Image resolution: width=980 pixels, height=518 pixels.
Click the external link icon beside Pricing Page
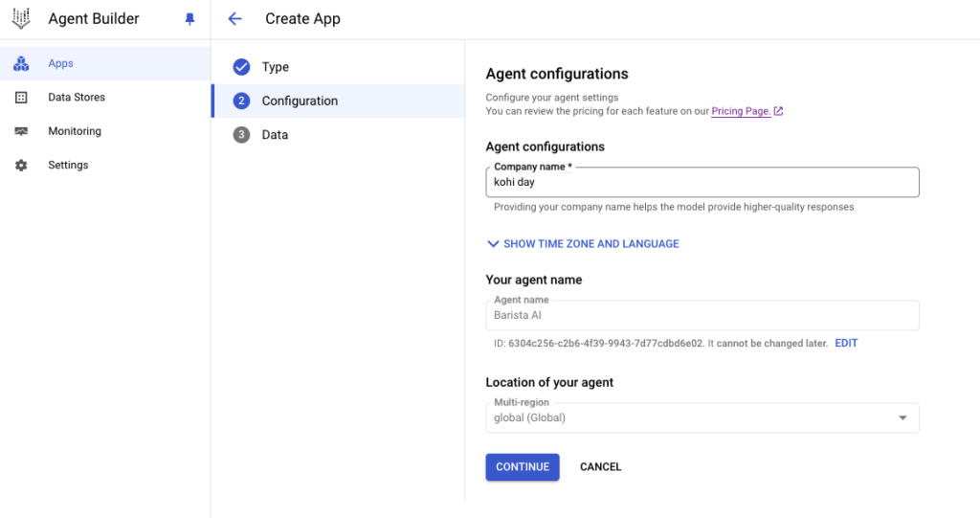point(778,111)
